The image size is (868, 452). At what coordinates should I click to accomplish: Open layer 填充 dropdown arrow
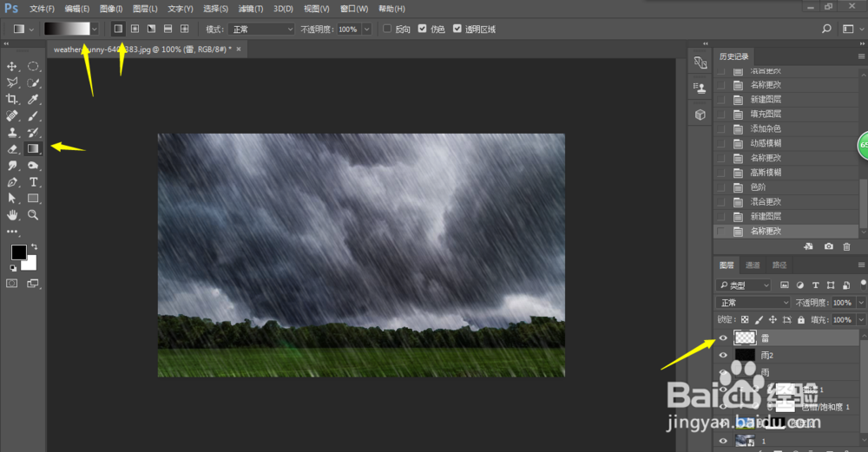(861, 320)
